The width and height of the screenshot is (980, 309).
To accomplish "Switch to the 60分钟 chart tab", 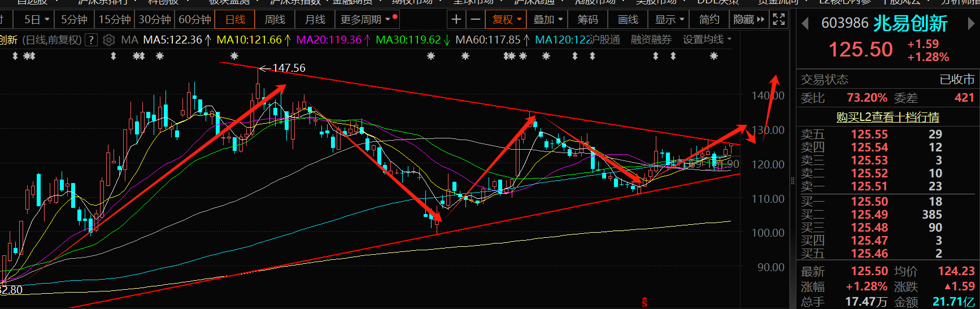I will click(x=194, y=20).
